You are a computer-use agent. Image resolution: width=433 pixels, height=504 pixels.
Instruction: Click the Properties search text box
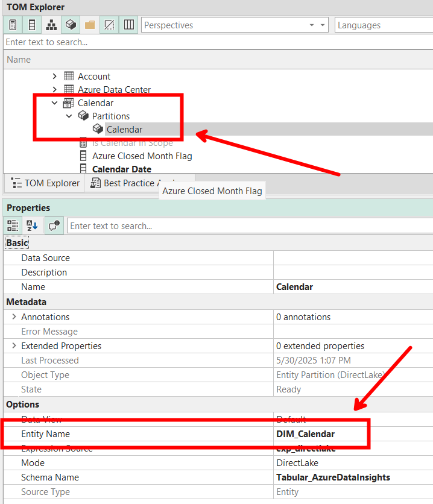[248, 226]
